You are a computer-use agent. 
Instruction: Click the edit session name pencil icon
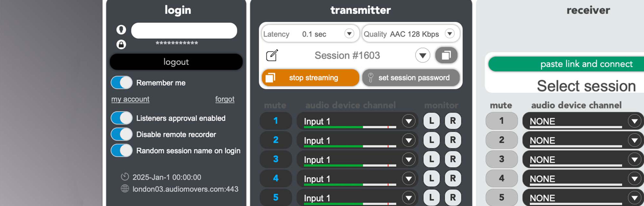click(272, 55)
